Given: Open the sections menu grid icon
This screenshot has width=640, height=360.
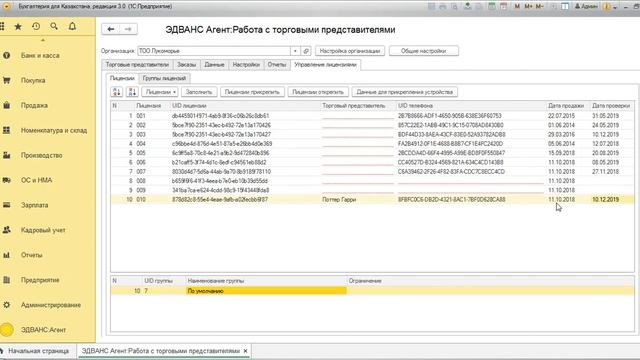Looking at the screenshot, I should pyautogui.click(x=2, y=27).
